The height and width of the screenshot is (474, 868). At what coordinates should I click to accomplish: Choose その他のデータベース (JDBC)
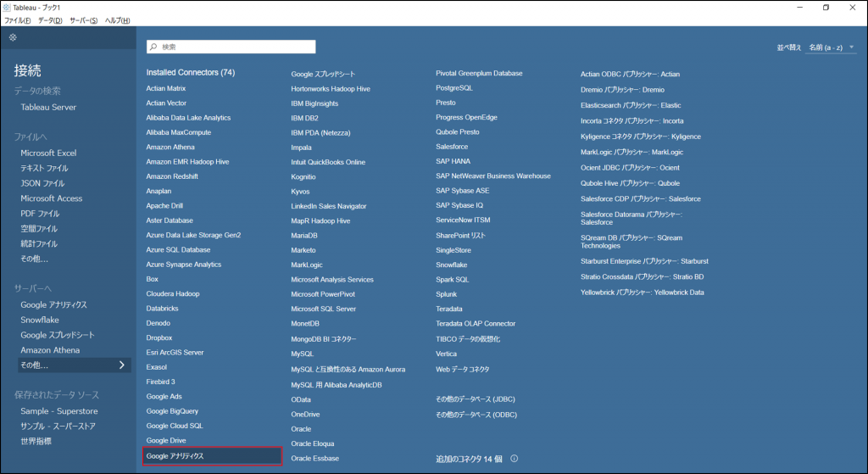[476, 399]
